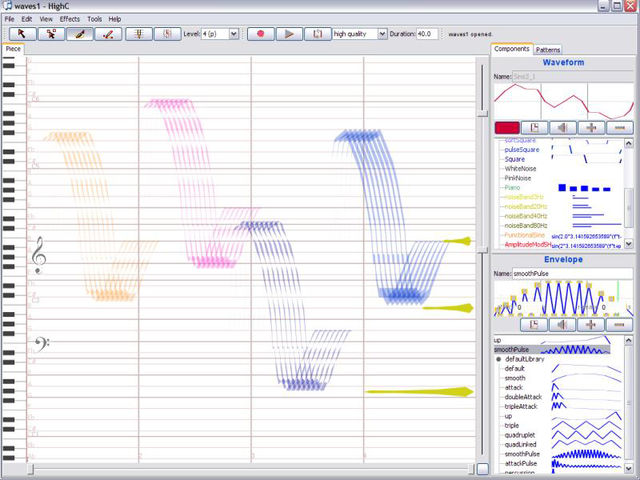The height and width of the screenshot is (480, 640).
Task: Select the WhiteNoise waveform
Action: pos(520,169)
